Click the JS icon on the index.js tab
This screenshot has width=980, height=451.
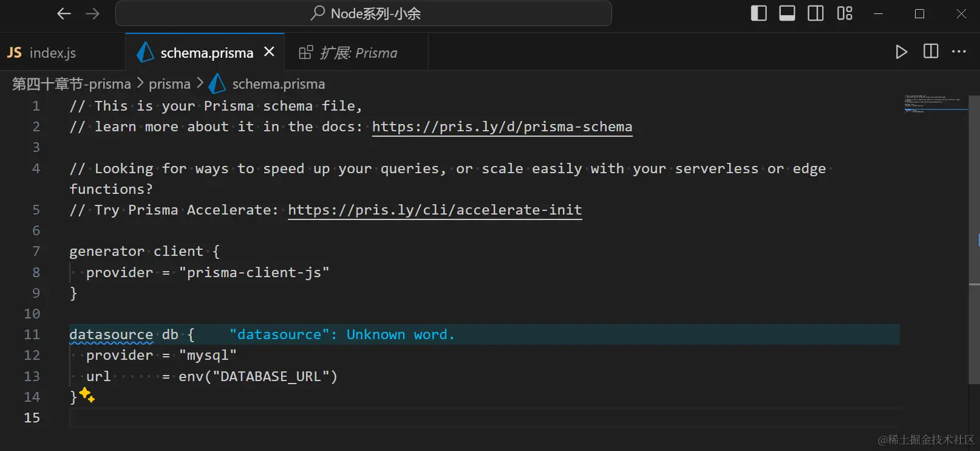tap(15, 53)
